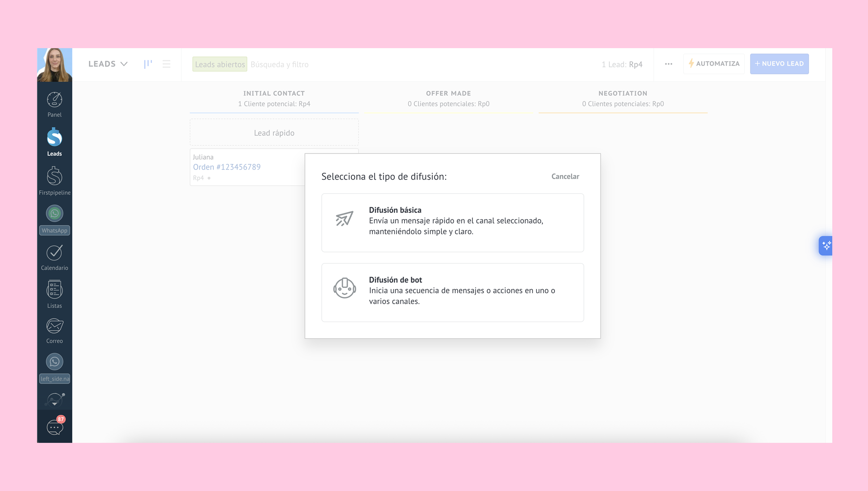Click the Lead rápido quick add box
This screenshot has height=491, width=868.
click(274, 133)
